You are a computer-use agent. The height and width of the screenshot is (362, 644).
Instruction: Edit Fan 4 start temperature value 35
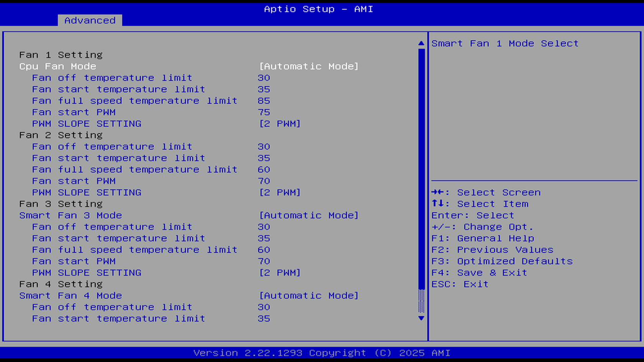264,319
